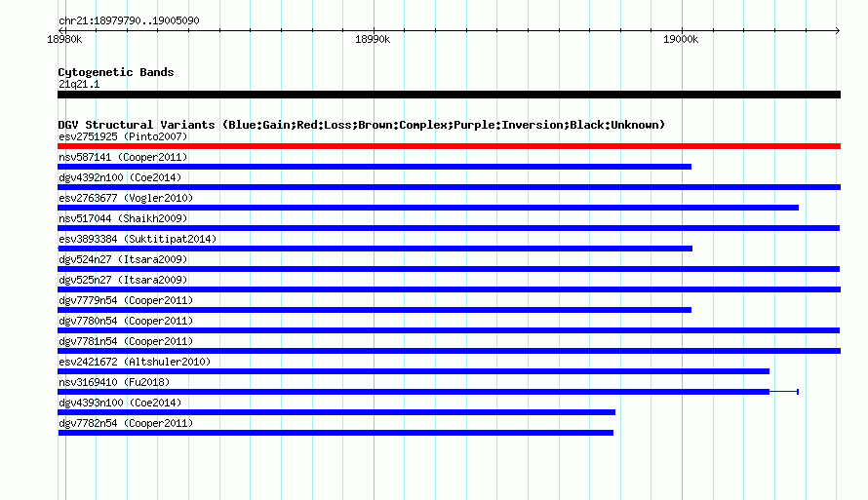868x500 pixels.
Task: Click the black 21q21.1 cytogenetic band bar
Action: pyautogui.click(x=449, y=95)
